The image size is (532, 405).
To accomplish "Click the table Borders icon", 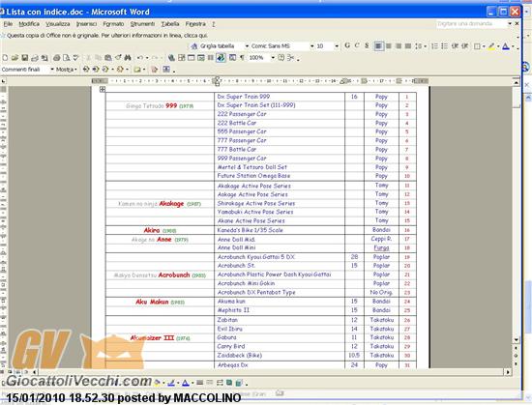I will click(477, 46).
